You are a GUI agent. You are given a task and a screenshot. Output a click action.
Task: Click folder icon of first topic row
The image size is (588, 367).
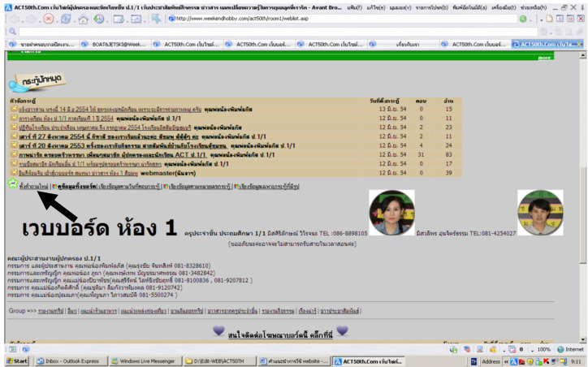click(14, 108)
